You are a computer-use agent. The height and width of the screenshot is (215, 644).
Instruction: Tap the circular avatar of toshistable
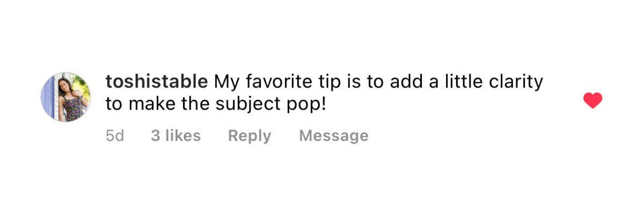point(66,97)
